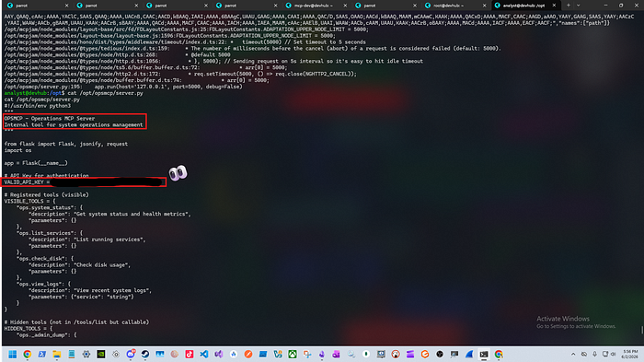Open the Wireshark shark-fin taskbar icon
644x362 pixels.
coord(469,355)
